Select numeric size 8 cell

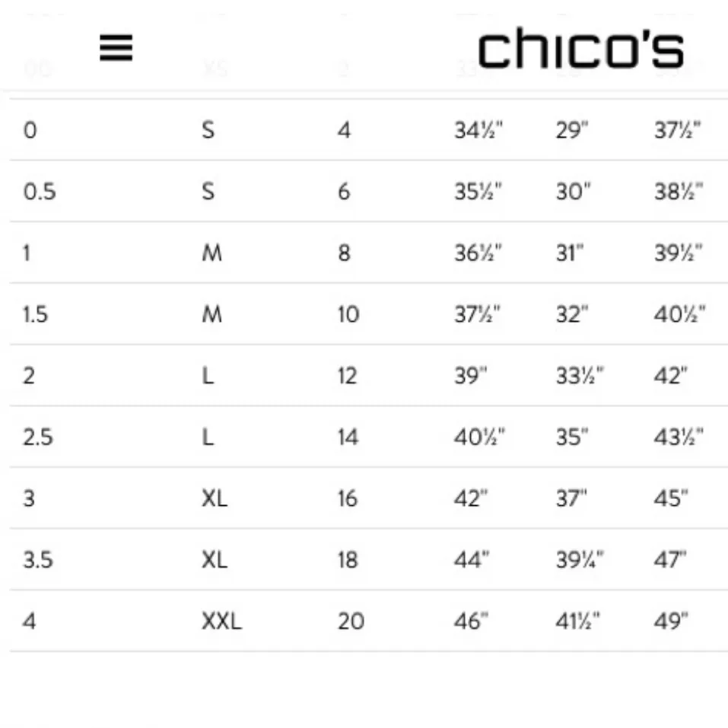pos(344,253)
